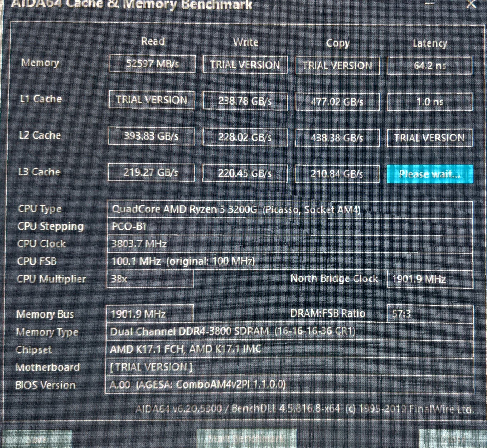Click L2 Cache Latency TRIAL VERSION cell
Image resolution: width=487 pixels, height=448 pixels.
tap(430, 138)
